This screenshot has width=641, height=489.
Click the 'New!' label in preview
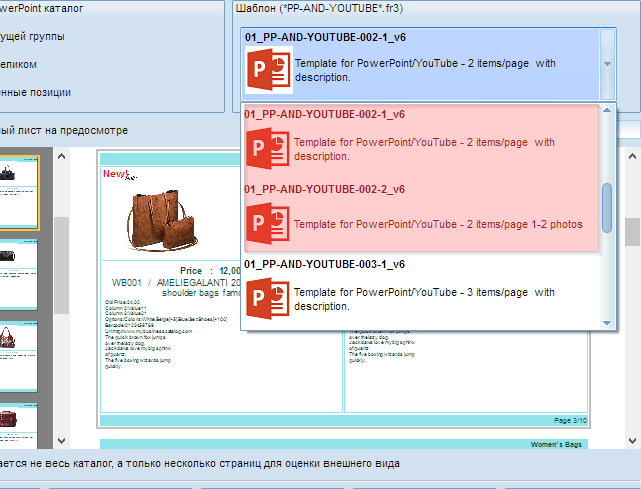(x=115, y=174)
